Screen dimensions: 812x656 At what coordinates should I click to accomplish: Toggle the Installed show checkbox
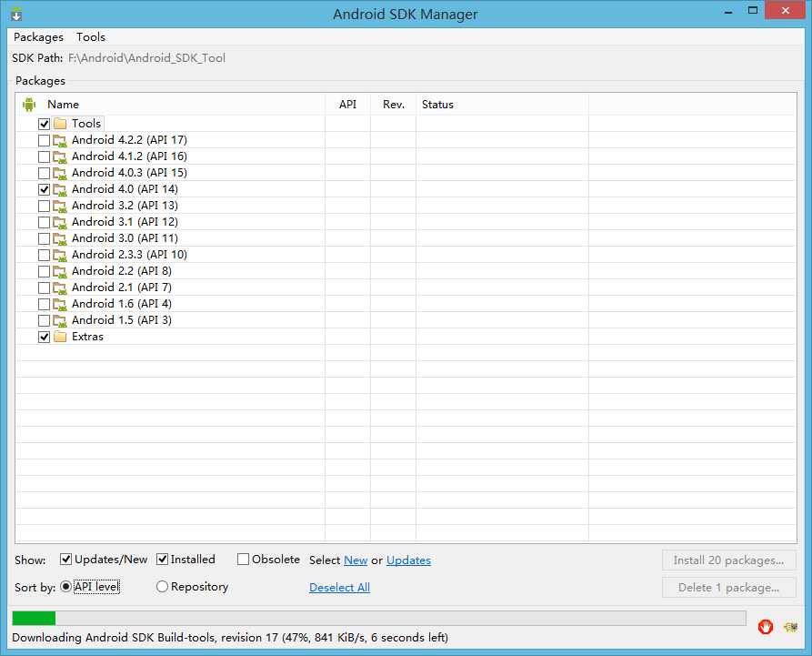(162, 560)
